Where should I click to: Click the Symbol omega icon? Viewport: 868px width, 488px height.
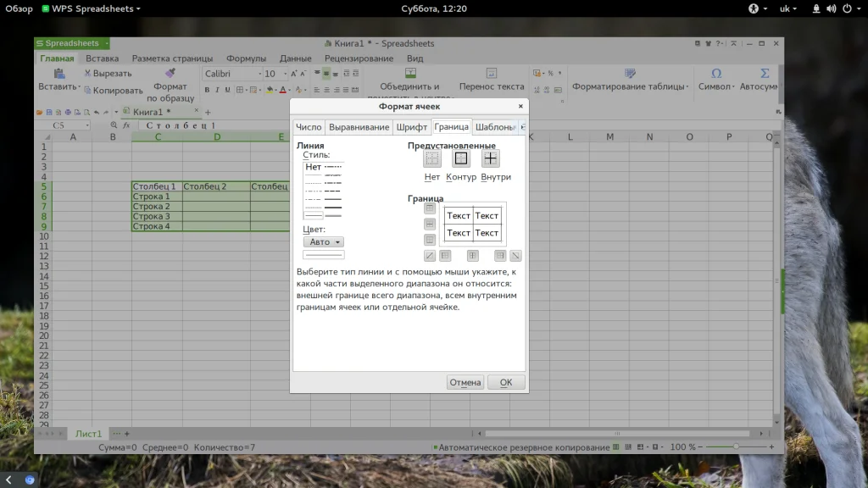pyautogui.click(x=716, y=74)
